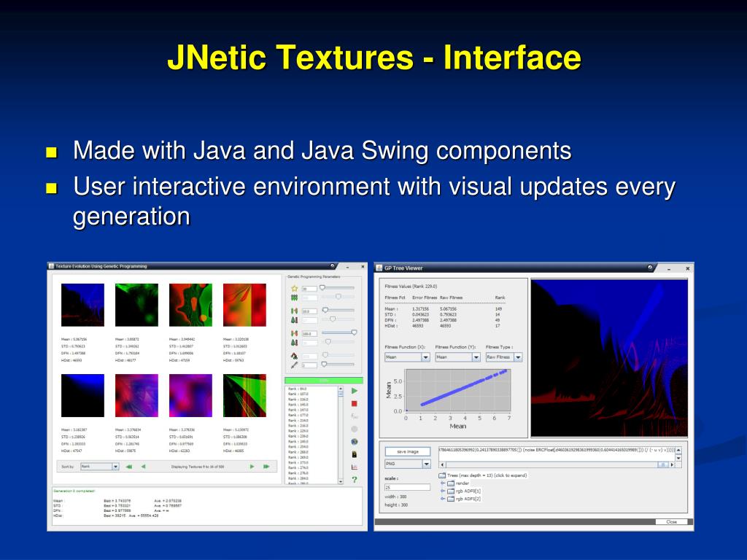This screenshot has width=747, height=560.
Task: Expand the rgb ADF1[2] tree node
Action: point(443,499)
